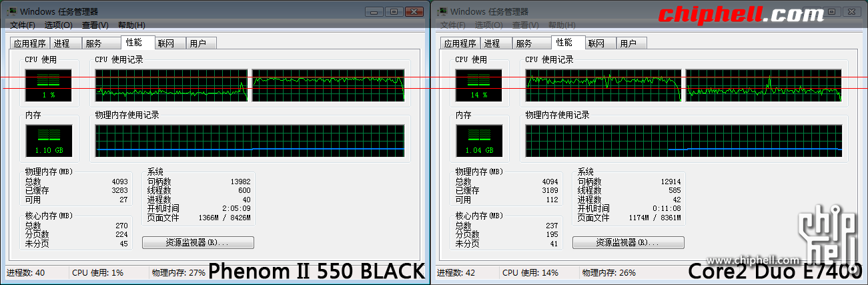This screenshot has height=285, width=868.
Task: Click 物理内存使用记录 graph in Core2 Duo window
Action: click(x=683, y=141)
